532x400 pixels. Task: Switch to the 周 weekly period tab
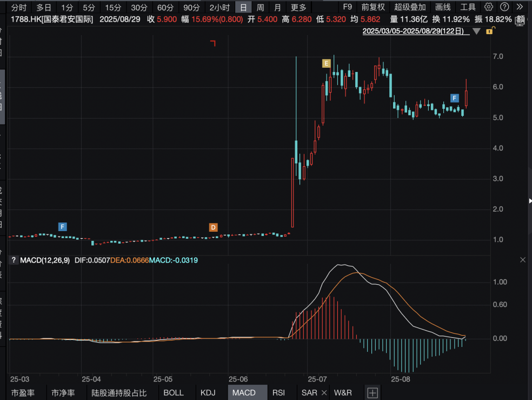click(261, 7)
